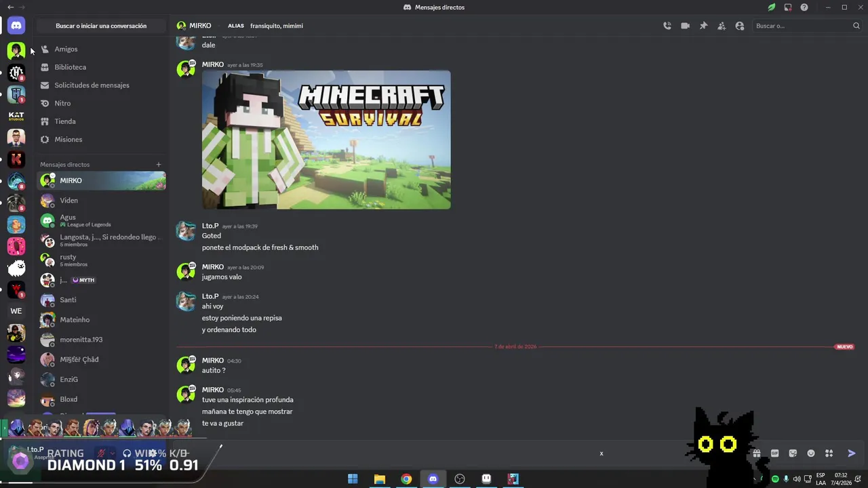Start a video call
The image size is (868, 488).
[685, 26]
